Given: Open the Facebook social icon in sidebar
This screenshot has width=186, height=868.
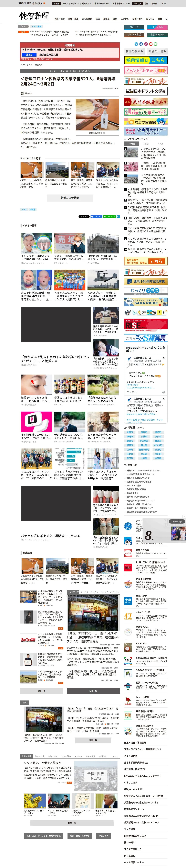Looking at the screenshot, I should [x=141, y=44].
